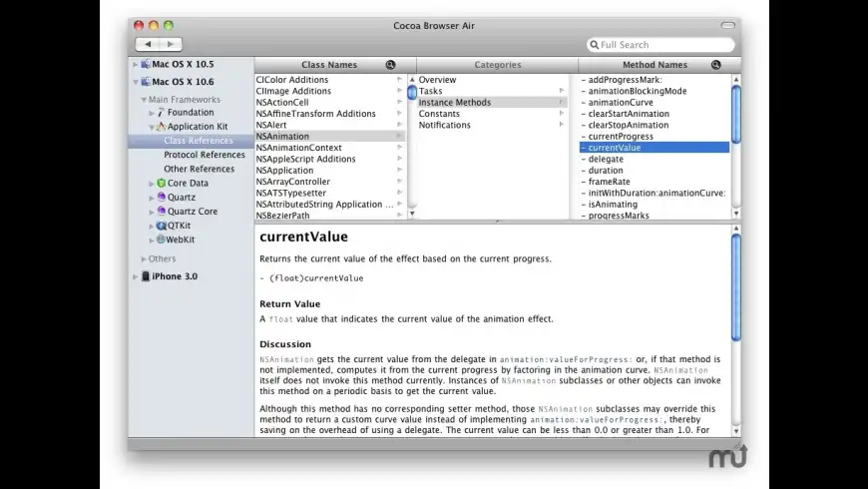This screenshot has width=868, height=489.
Task: Expand the Others group
Action: point(144,258)
